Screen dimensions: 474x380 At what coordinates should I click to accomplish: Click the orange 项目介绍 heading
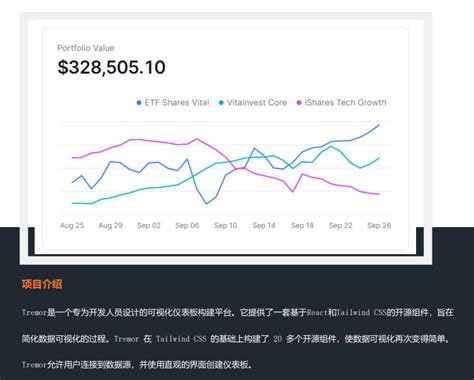[x=42, y=284]
